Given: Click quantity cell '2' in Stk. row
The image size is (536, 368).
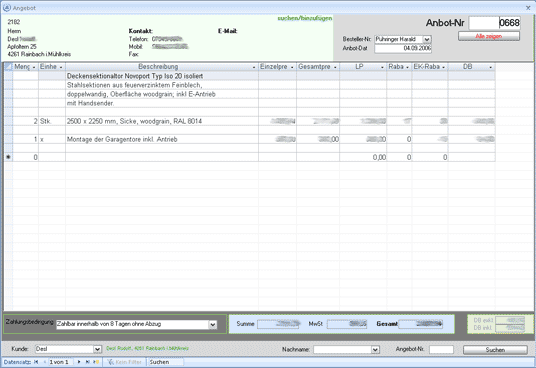Looking at the screenshot, I should click(x=26, y=121).
